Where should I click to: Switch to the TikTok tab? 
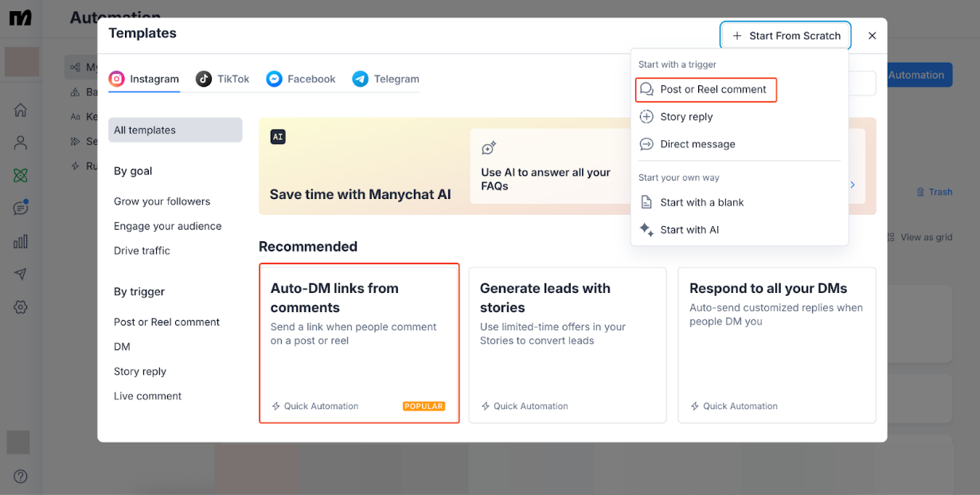223,79
